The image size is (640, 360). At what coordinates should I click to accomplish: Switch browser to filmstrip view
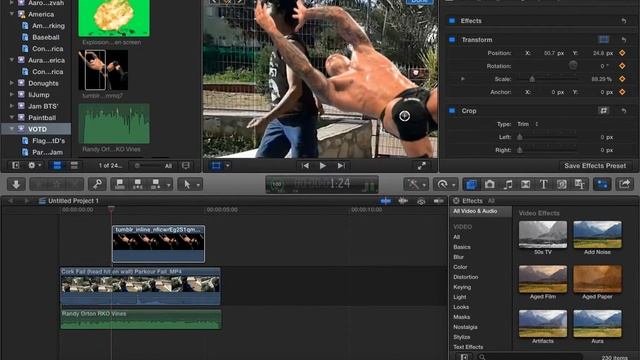[x=57, y=165]
